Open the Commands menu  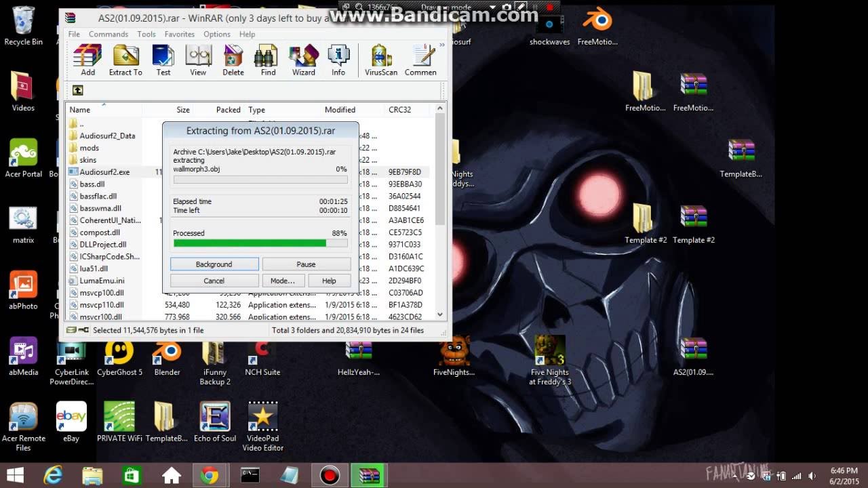click(108, 34)
